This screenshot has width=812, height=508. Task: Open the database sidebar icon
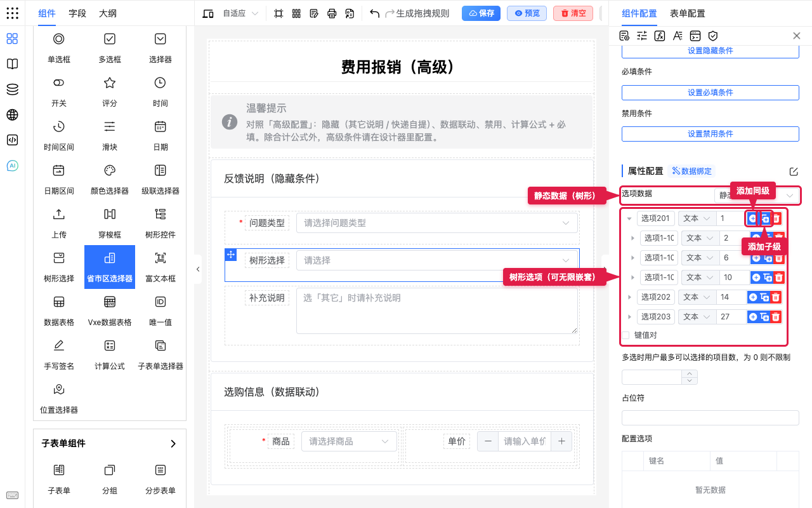pyautogui.click(x=12, y=90)
